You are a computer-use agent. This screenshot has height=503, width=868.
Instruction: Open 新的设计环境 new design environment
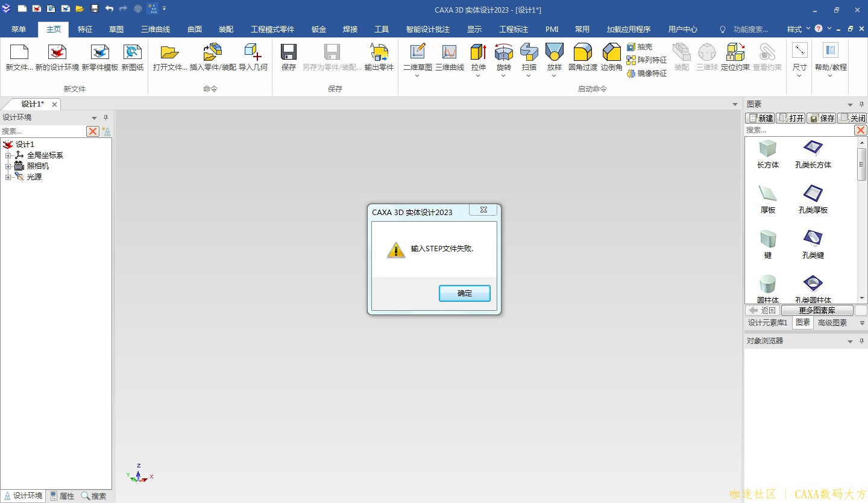point(57,58)
